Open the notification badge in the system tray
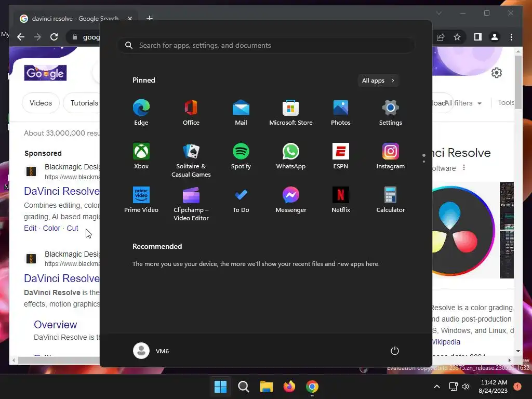This screenshot has width=532, height=399. click(x=517, y=387)
